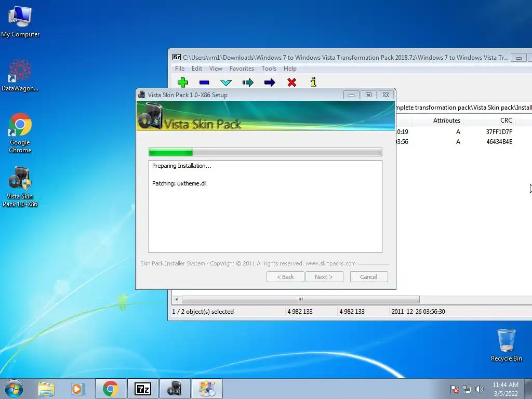Viewport: 532px width, 399px height.
Task: Click the volume speaker tray icon
Action: 479,389
